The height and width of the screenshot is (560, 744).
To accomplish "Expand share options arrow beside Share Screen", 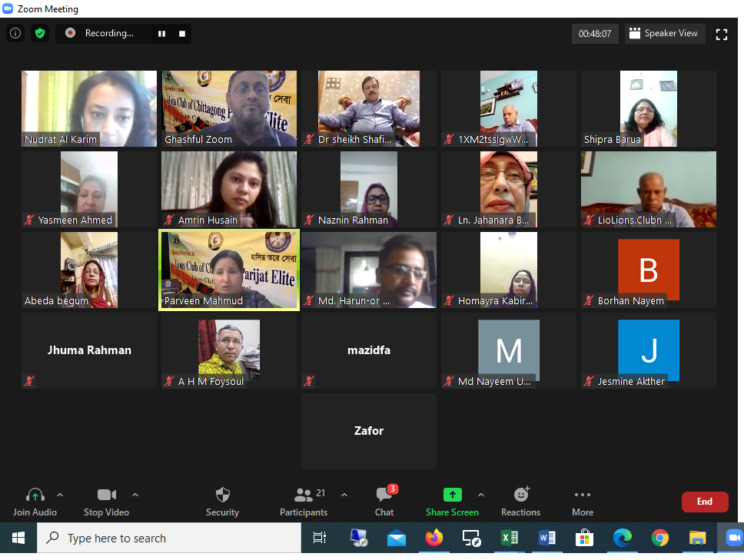I will (x=481, y=495).
